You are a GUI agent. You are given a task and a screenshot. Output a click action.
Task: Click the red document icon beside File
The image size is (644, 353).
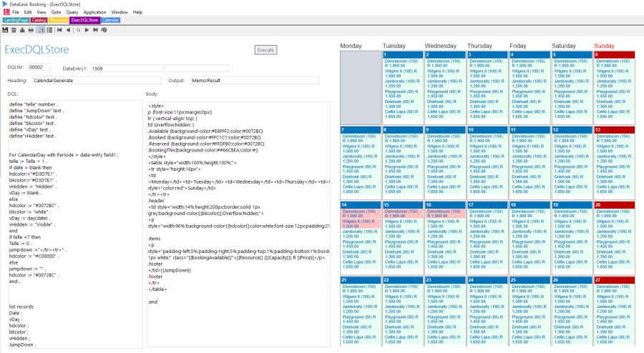click(6, 12)
